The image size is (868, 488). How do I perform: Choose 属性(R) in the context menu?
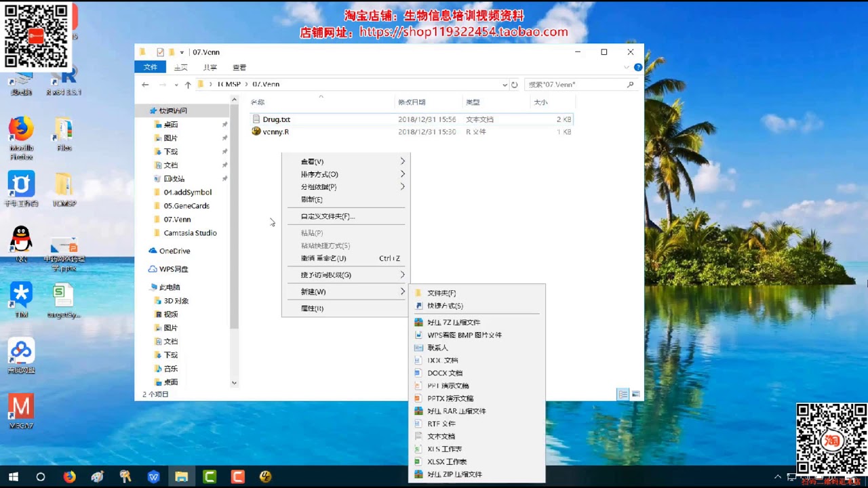point(345,308)
